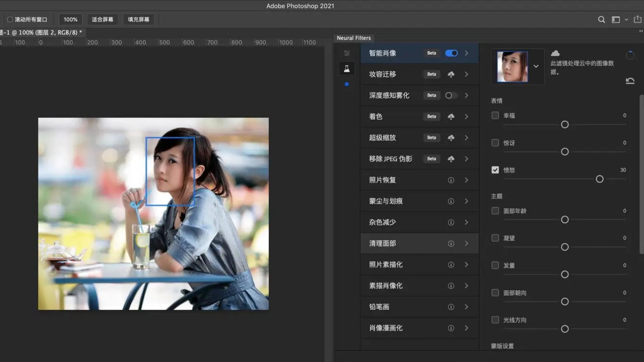Click the reset arrow icon in the right panel
The width and height of the screenshot is (644, 362).
click(630, 81)
